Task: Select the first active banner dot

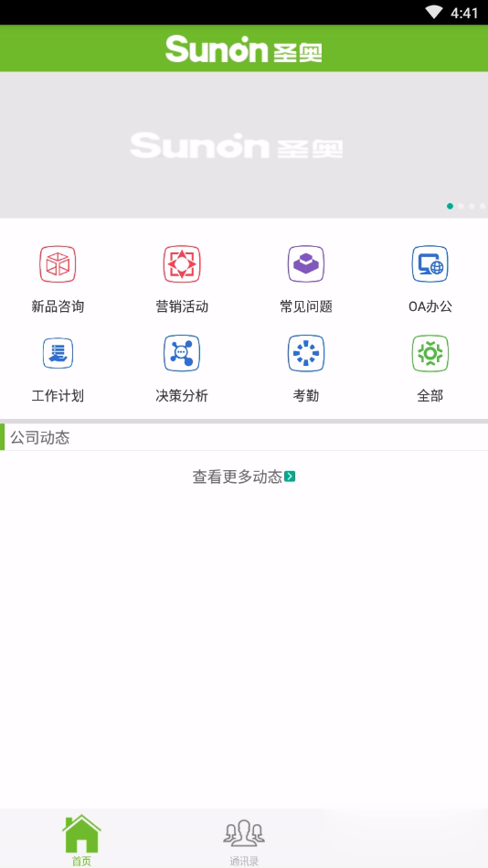Action: (450, 206)
